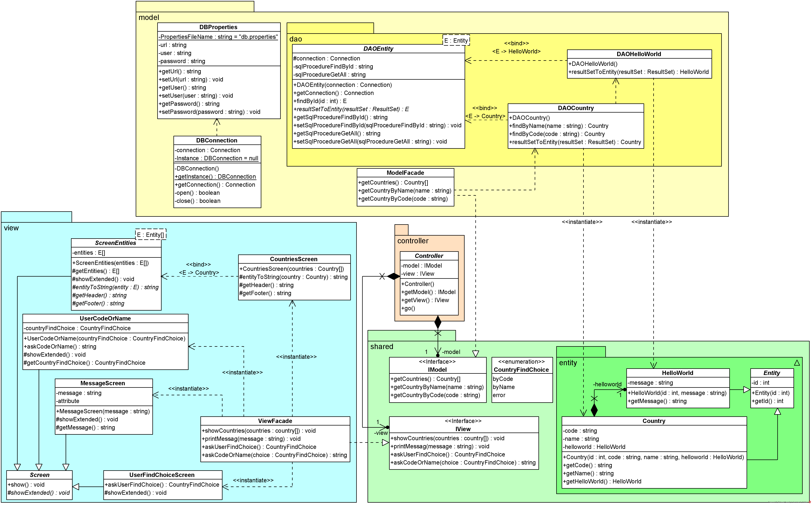Select the 'view' package label
The height and width of the screenshot is (505, 812).
click(x=11, y=228)
